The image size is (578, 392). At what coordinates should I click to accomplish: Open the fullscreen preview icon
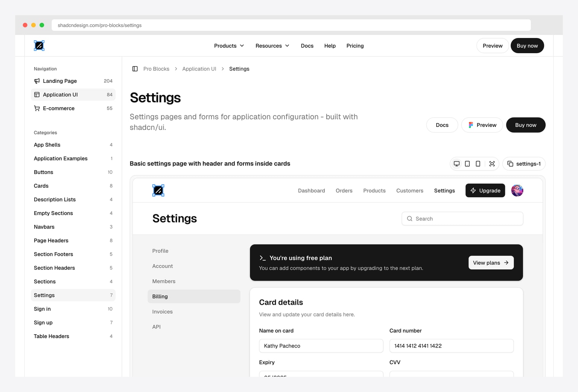pyautogui.click(x=492, y=164)
